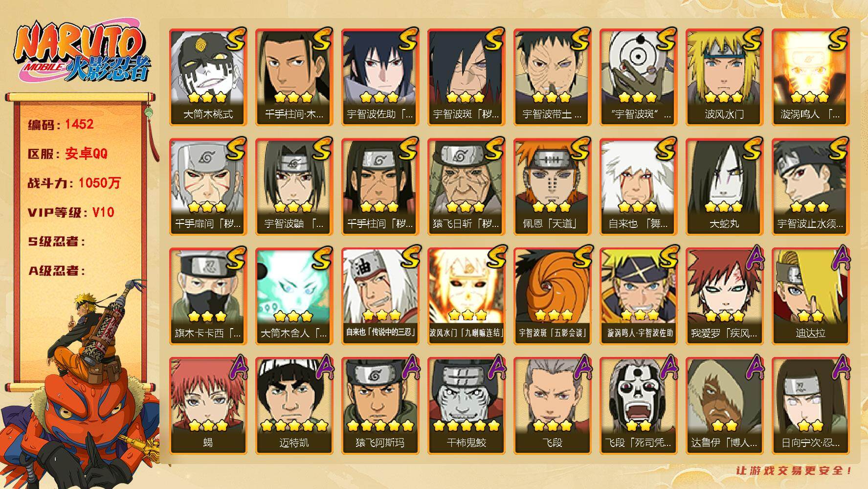Click the VIP等级: V10 label

(71, 212)
